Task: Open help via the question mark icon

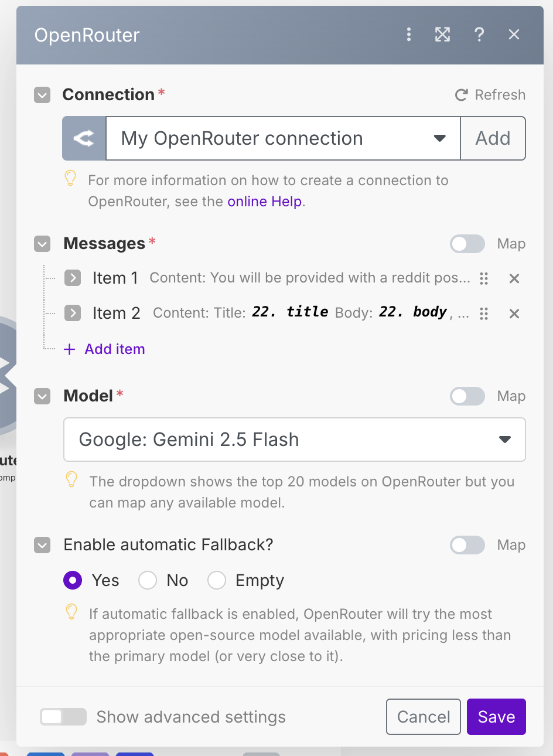Action: coord(479,35)
